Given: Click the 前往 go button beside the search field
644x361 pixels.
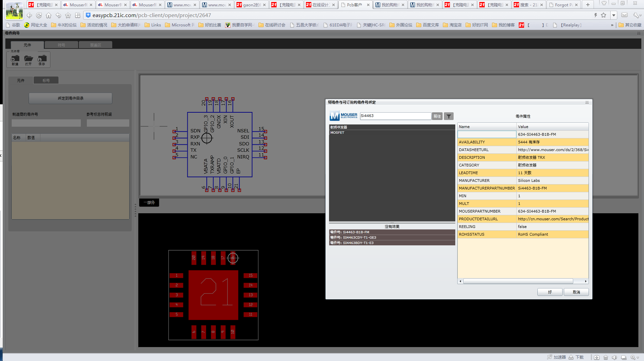Looking at the screenshot, I should (x=437, y=116).
